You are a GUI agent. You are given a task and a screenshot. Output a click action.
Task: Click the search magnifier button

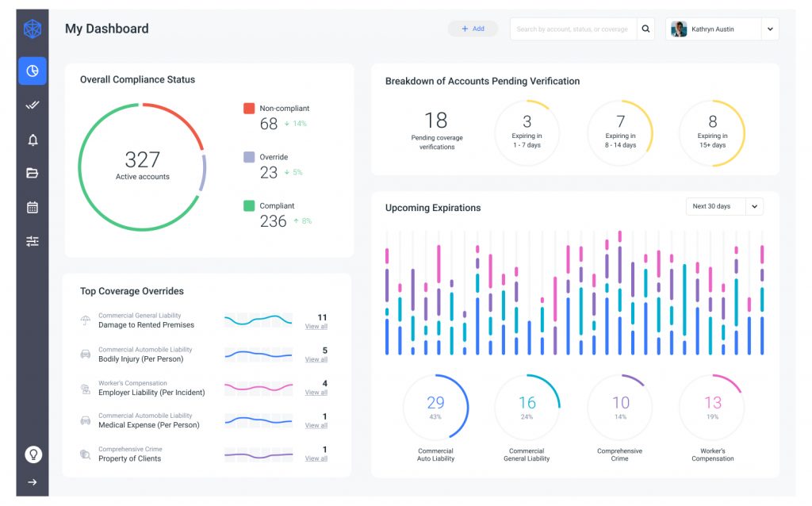pyautogui.click(x=646, y=29)
